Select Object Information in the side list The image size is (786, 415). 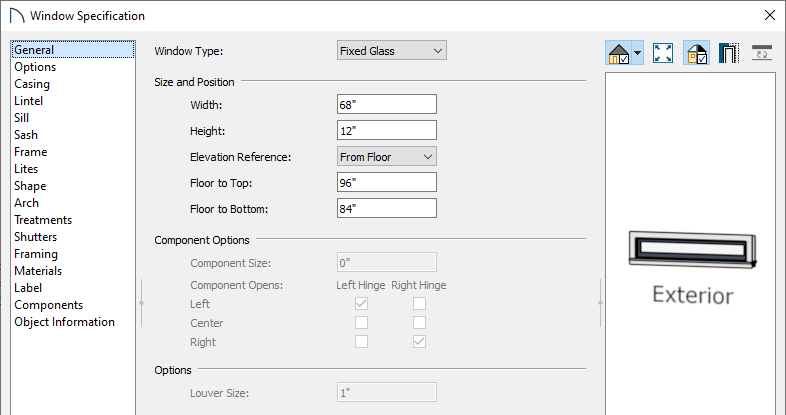point(65,322)
